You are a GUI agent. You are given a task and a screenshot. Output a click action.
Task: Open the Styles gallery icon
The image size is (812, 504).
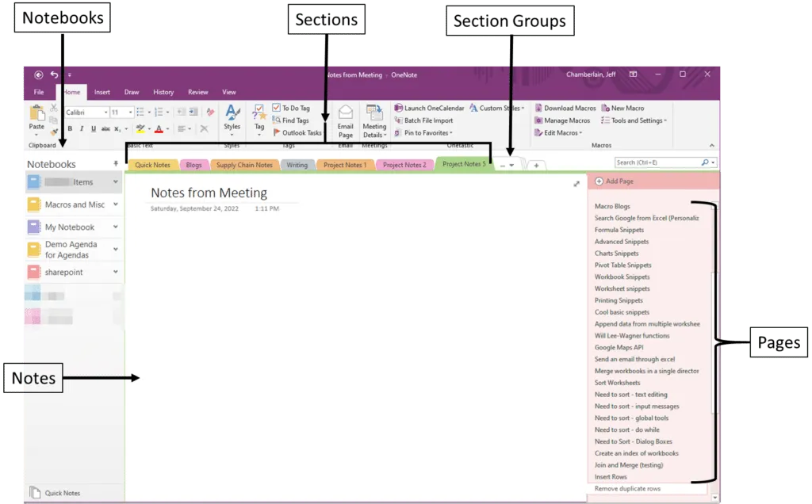[232, 113]
